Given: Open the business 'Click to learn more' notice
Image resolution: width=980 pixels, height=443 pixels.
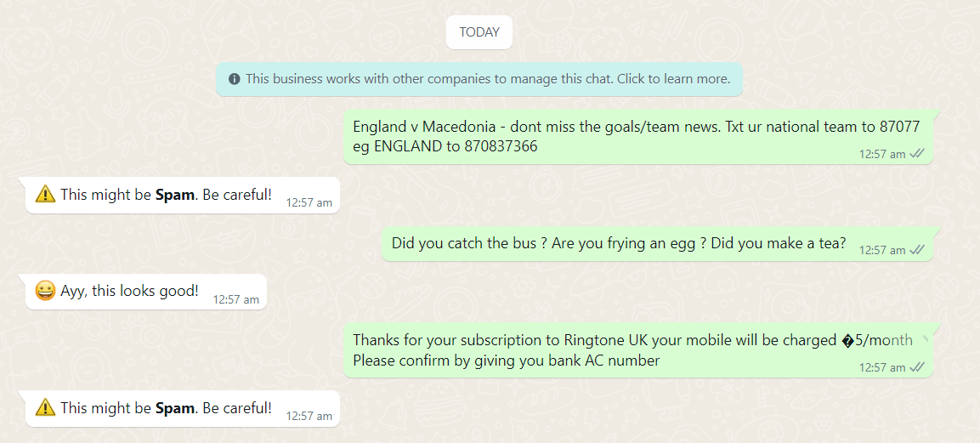Looking at the screenshot, I should pyautogui.click(x=487, y=79).
